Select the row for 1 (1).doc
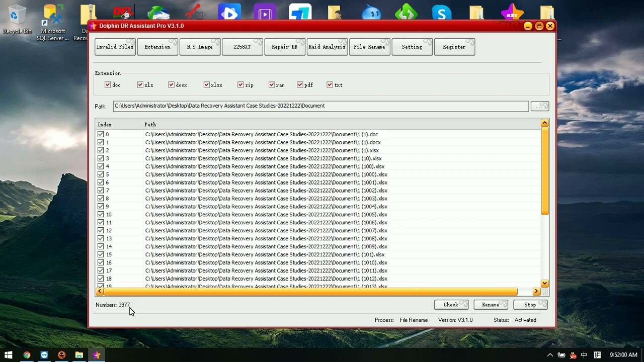This screenshot has height=362, width=644. [x=318, y=134]
